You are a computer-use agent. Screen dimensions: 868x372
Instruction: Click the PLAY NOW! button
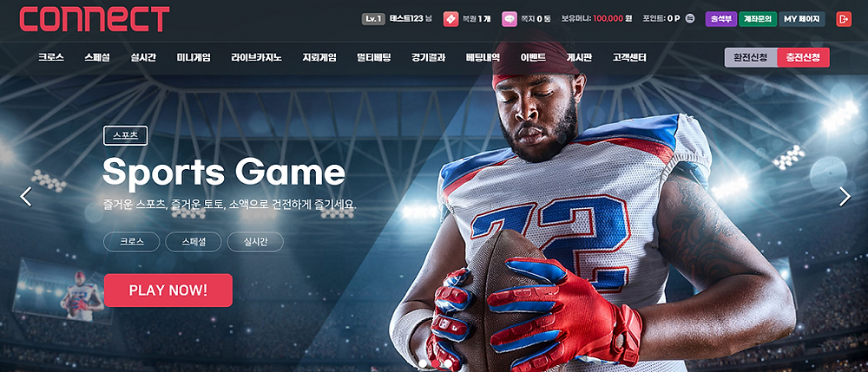tap(168, 290)
